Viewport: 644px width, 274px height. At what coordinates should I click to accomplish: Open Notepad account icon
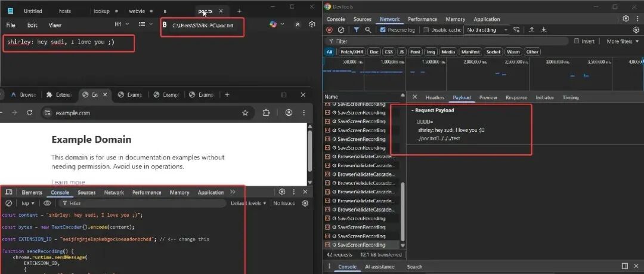tap(298, 24)
